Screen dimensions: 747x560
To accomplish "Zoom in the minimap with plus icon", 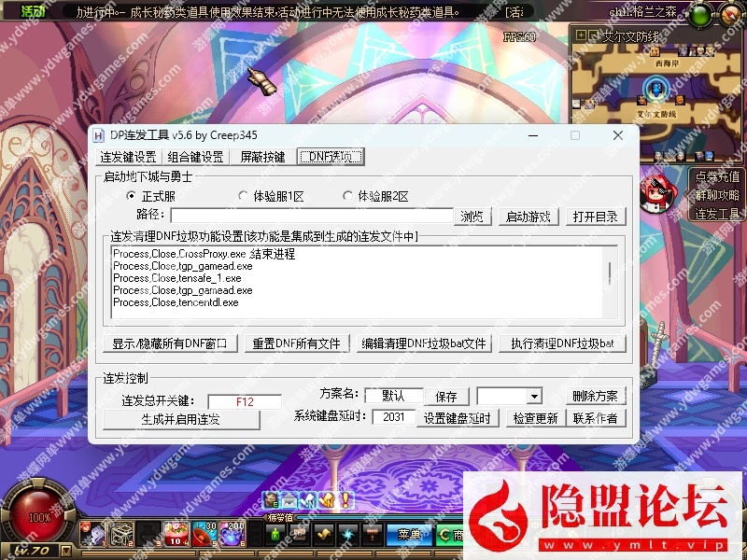I will (x=580, y=35).
